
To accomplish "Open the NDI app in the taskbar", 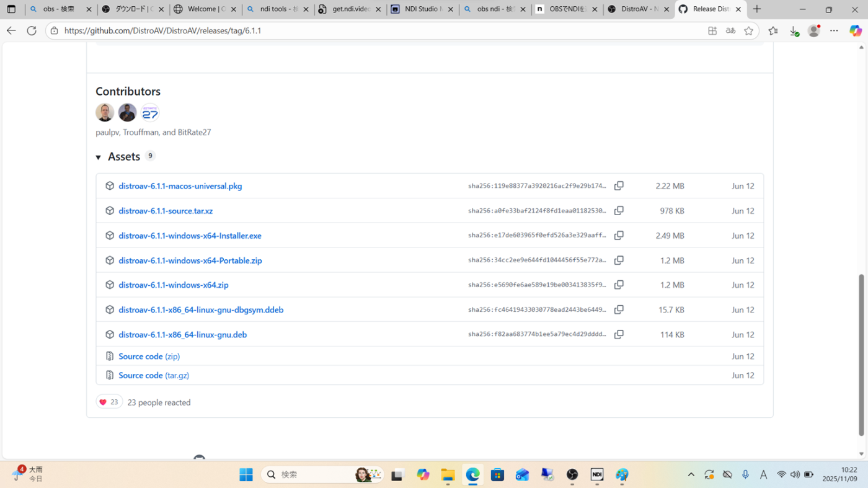I will [x=597, y=474].
